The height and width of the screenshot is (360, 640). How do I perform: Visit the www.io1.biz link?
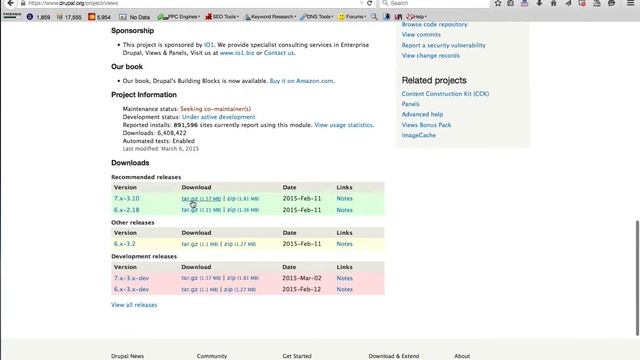tap(237, 53)
